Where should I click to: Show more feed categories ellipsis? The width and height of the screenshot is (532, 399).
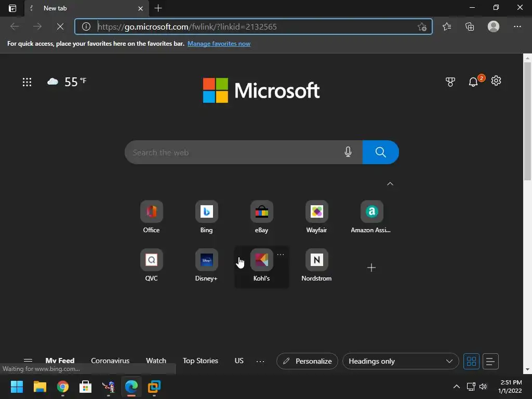pyautogui.click(x=260, y=362)
